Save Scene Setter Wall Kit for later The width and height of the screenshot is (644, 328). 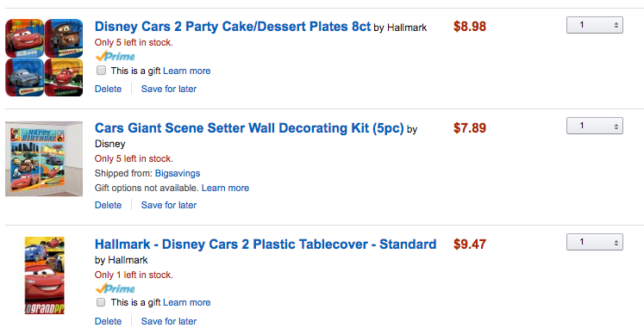pyautogui.click(x=169, y=205)
